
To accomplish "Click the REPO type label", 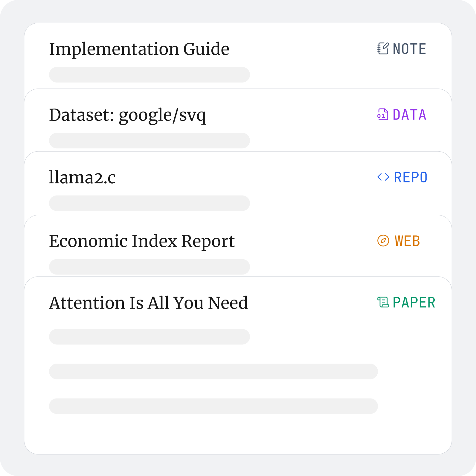I will [411, 178].
